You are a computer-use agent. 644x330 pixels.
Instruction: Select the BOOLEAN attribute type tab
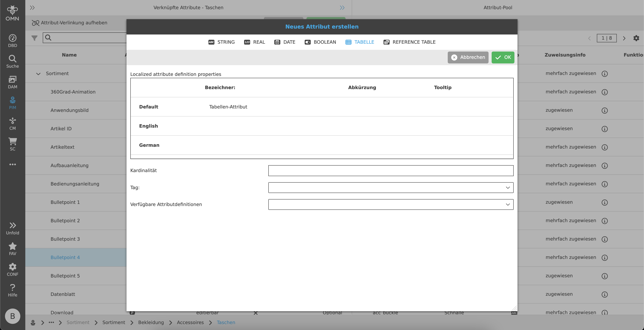coord(320,42)
